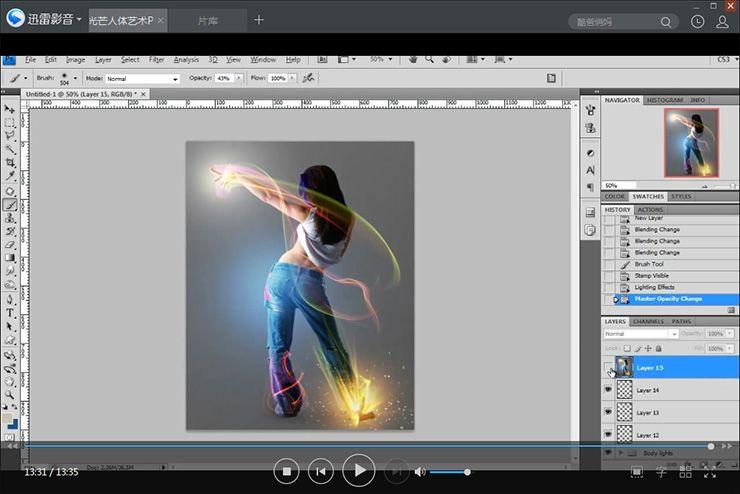Open the Paragraph panel icon in the dock
This screenshot has width=740, height=494.
pyautogui.click(x=590, y=187)
